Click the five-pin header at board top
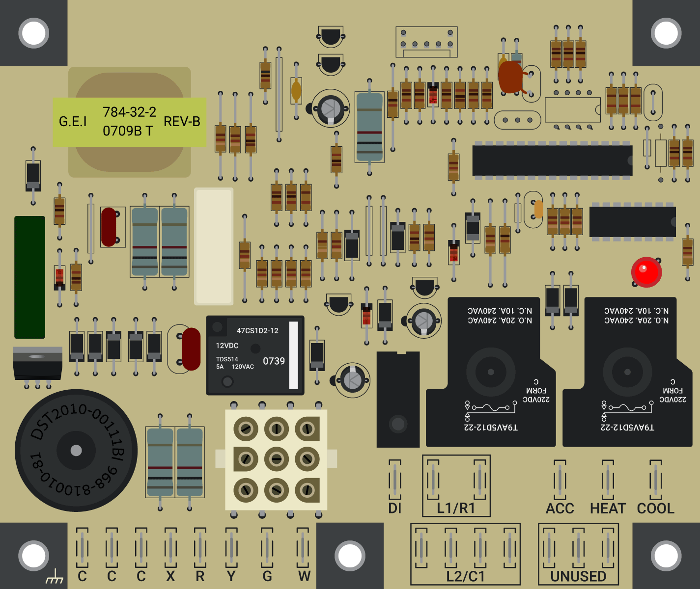The width and height of the screenshot is (700, 589). pyautogui.click(x=426, y=42)
